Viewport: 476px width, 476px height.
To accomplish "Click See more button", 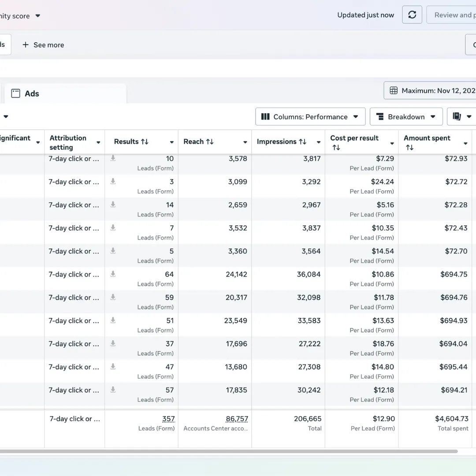I will click(x=43, y=45).
